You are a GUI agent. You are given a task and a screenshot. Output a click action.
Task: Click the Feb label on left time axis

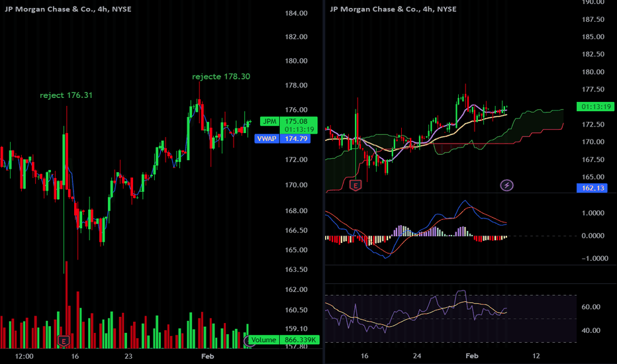click(x=207, y=356)
